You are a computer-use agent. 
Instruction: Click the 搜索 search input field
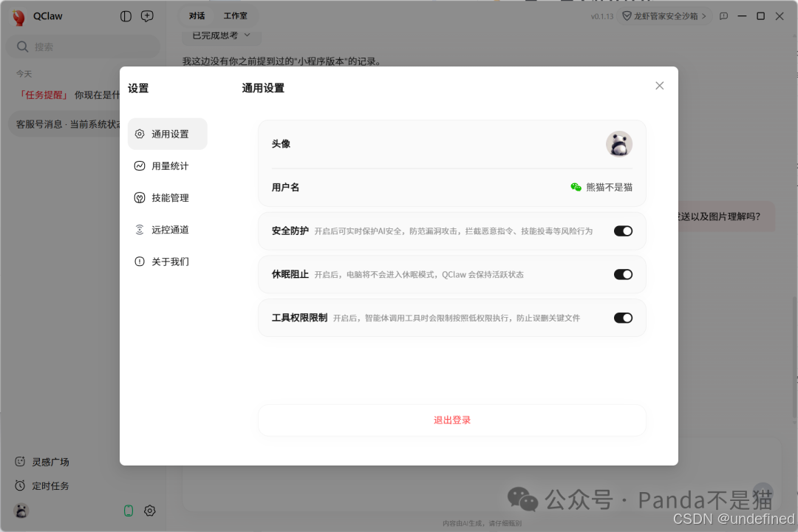(83, 46)
